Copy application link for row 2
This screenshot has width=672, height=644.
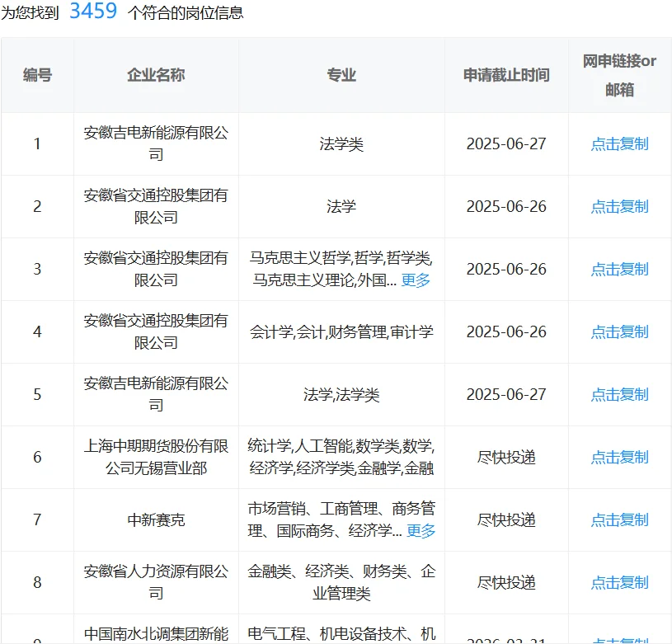click(x=619, y=206)
